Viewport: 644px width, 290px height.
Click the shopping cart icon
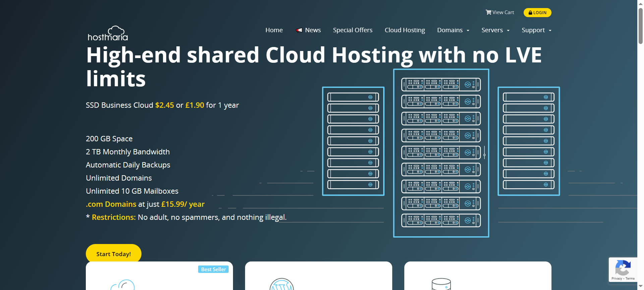point(488,12)
